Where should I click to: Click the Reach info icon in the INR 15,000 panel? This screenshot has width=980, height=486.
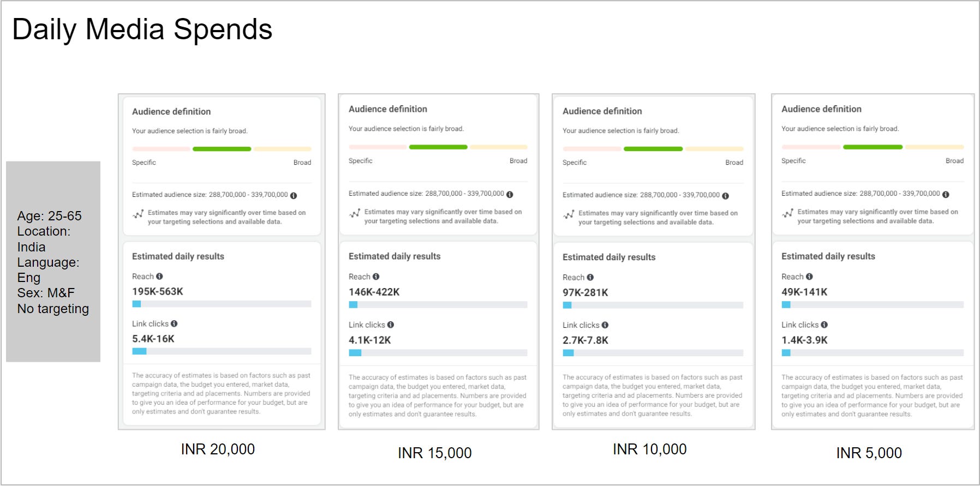point(376,277)
